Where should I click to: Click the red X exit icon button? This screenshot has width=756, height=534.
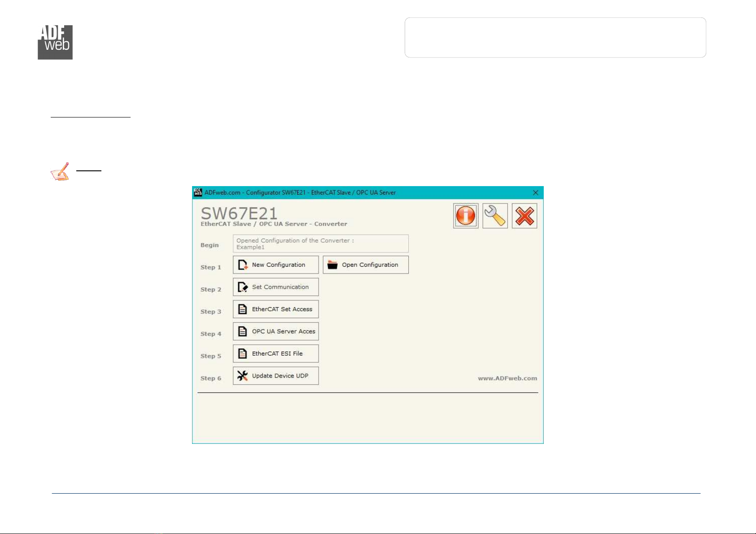[524, 216]
